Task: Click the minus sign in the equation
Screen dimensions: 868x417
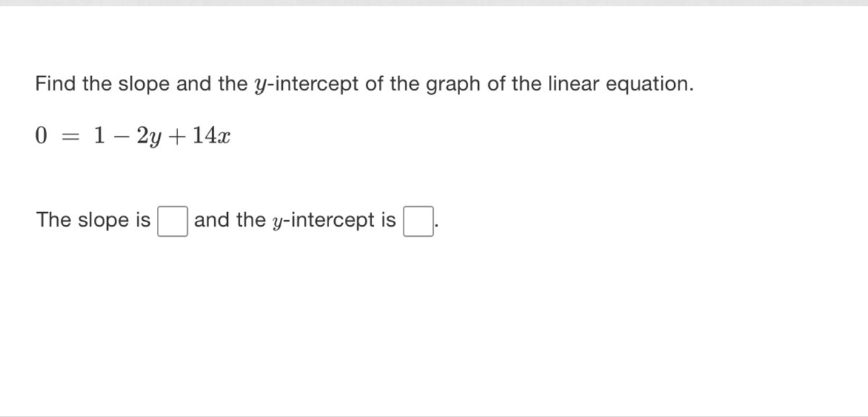Action: [119, 135]
